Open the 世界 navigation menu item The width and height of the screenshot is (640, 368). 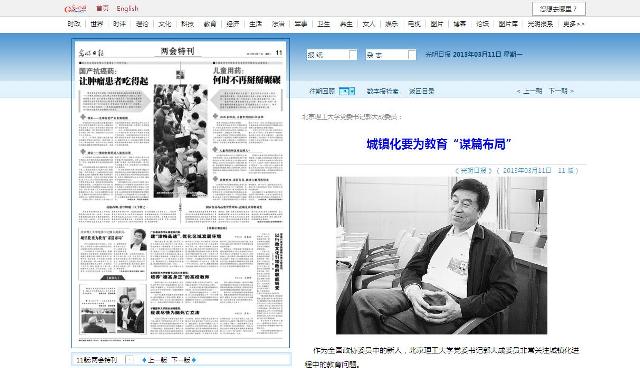[x=97, y=24]
